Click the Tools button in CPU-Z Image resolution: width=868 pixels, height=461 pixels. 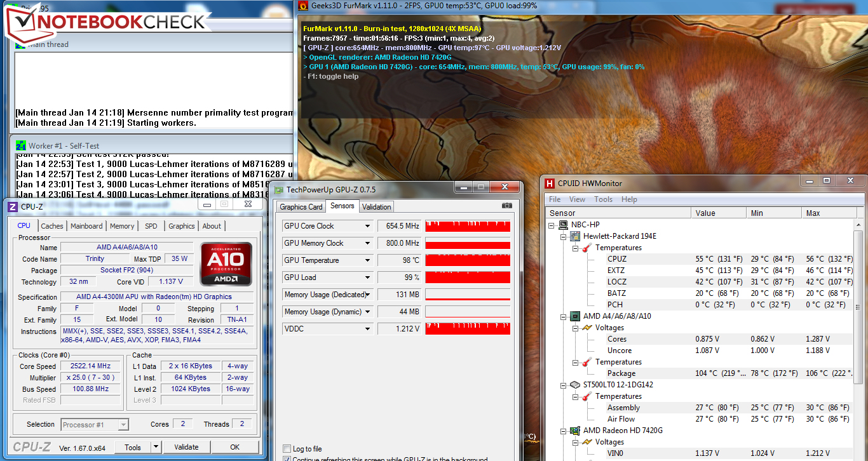133,447
